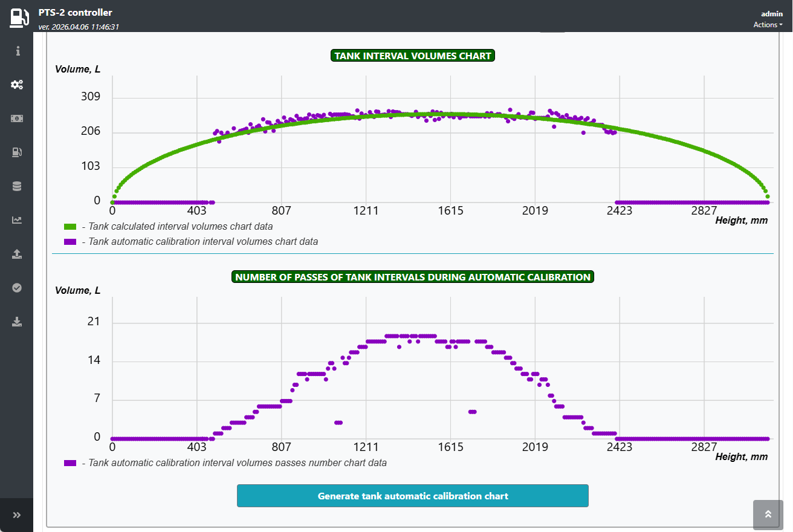Toggle the passes number legend swatch
The image size is (793, 532).
(70, 462)
